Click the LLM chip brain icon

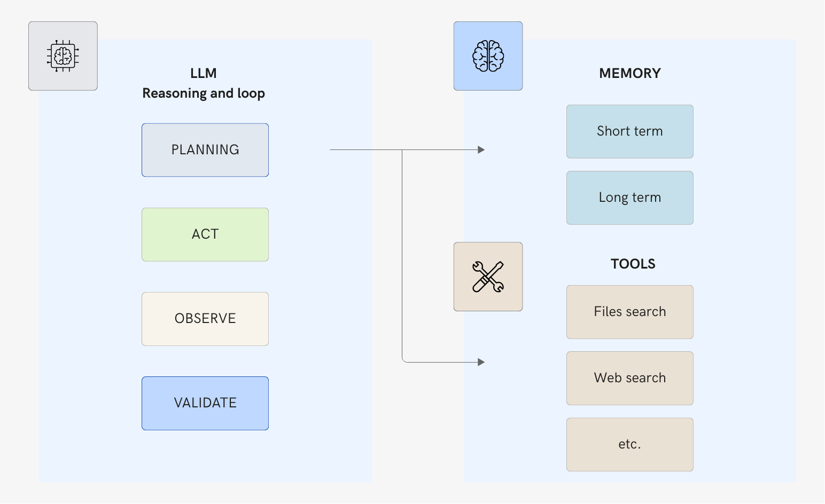pos(63,56)
